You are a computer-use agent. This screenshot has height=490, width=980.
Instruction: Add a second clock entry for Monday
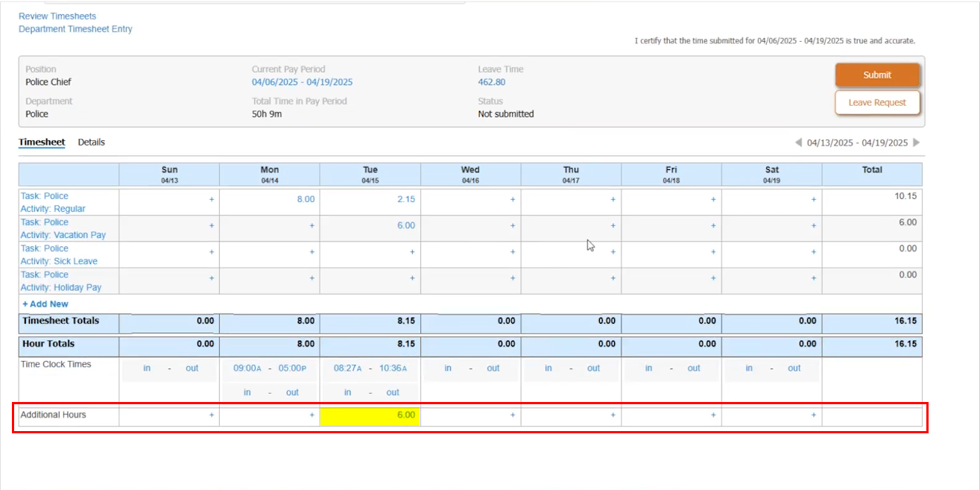coord(269,392)
